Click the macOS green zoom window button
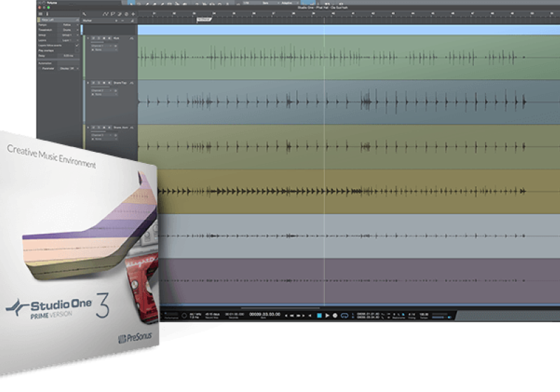Screen dimensions: 560x392 click(48, 8)
